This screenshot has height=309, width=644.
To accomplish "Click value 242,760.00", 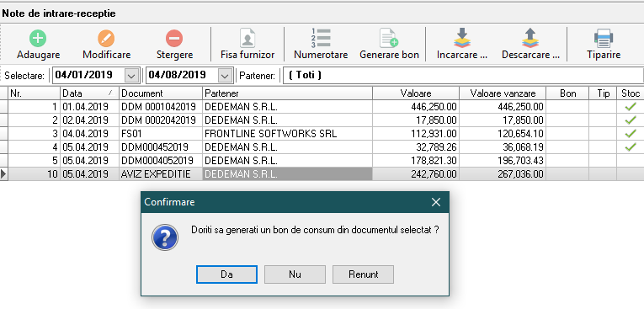I will (416, 174).
